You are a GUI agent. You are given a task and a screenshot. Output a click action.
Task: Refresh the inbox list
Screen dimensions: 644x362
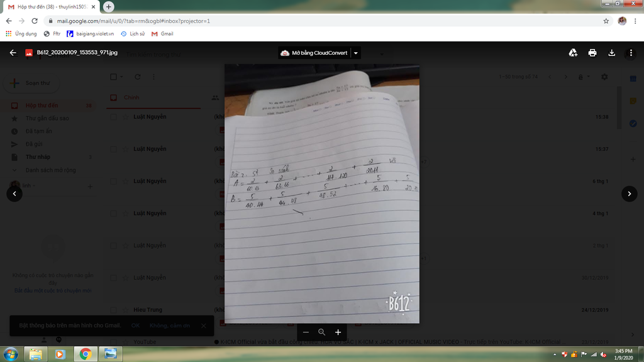[x=138, y=77]
